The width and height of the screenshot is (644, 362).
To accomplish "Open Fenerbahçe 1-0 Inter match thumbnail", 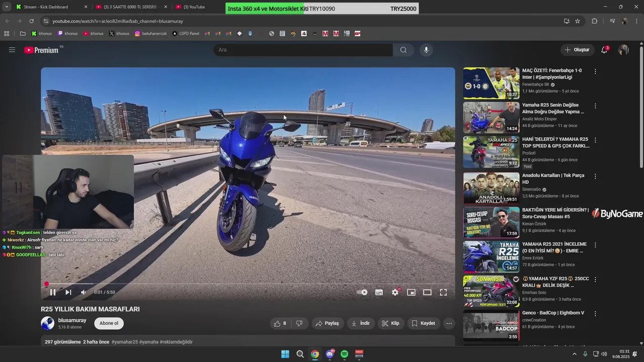I will tap(491, 83).
